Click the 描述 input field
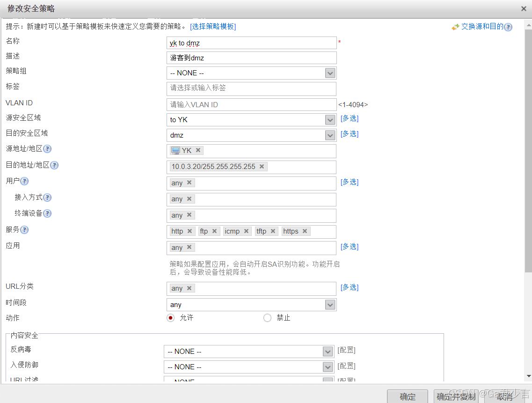This screenshot has width=532, height=403. 251,58
